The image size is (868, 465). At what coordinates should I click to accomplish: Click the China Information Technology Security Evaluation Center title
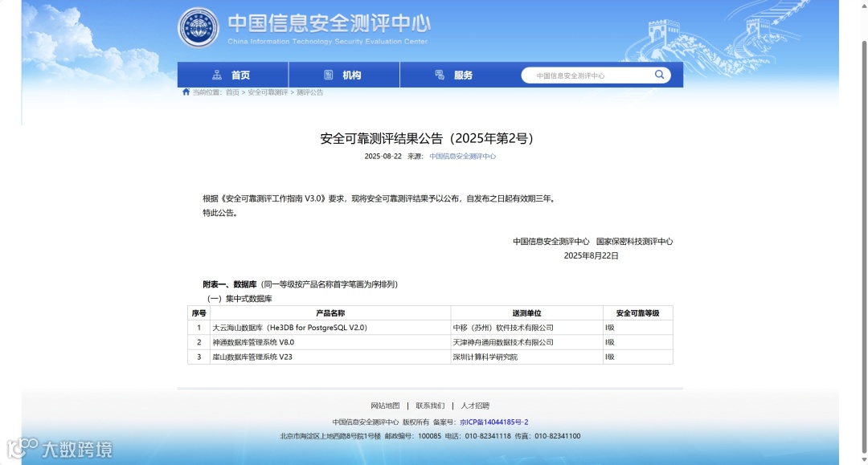pyautogui.click(x=328, y=42)
